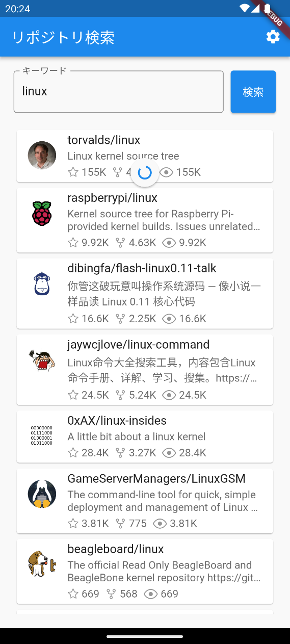Viewport: 290px width, 644px height.
Task: Select the beagleboard/linux list item
Action: 145,572
